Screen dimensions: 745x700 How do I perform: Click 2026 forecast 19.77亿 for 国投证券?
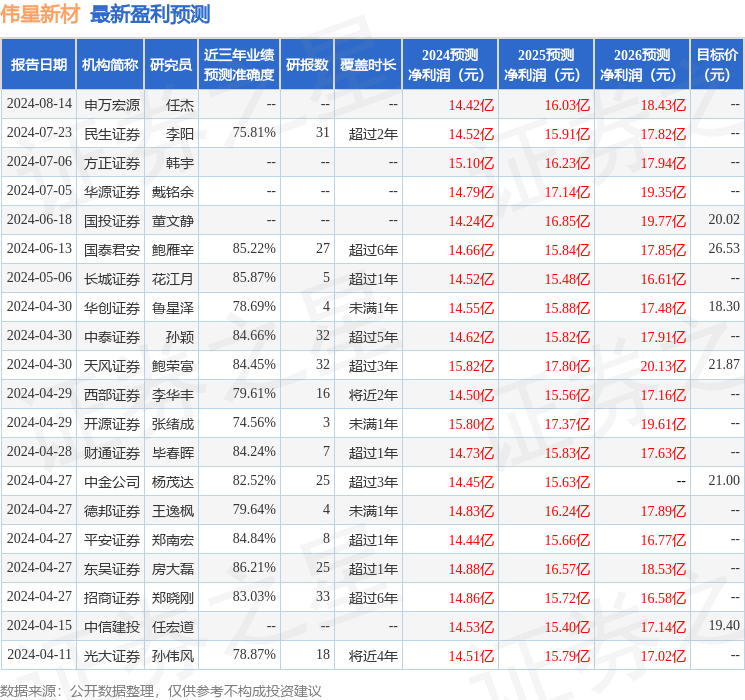tap(663, 221)
